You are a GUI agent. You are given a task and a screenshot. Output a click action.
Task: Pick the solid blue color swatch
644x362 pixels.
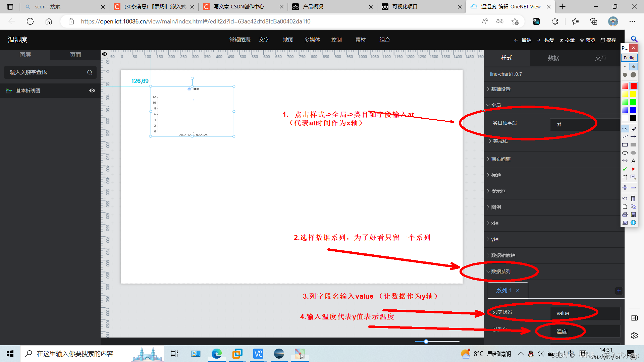(x=633, y=110)
